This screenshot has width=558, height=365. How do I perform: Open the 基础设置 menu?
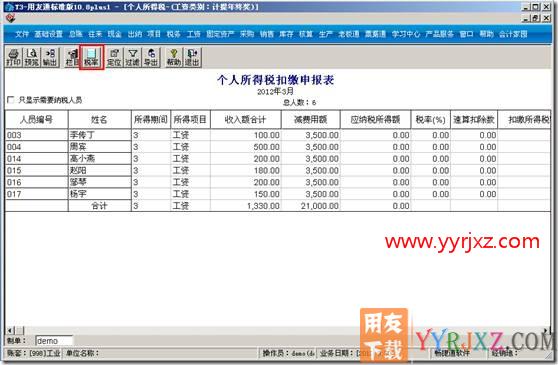(48, 34)
